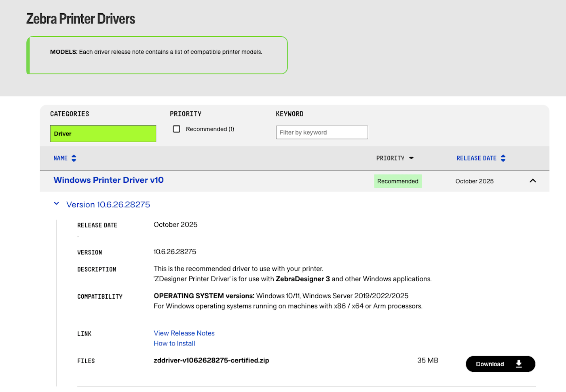Sort the list by Name column
Screen dimensions: 566x392
pos(61,158)
